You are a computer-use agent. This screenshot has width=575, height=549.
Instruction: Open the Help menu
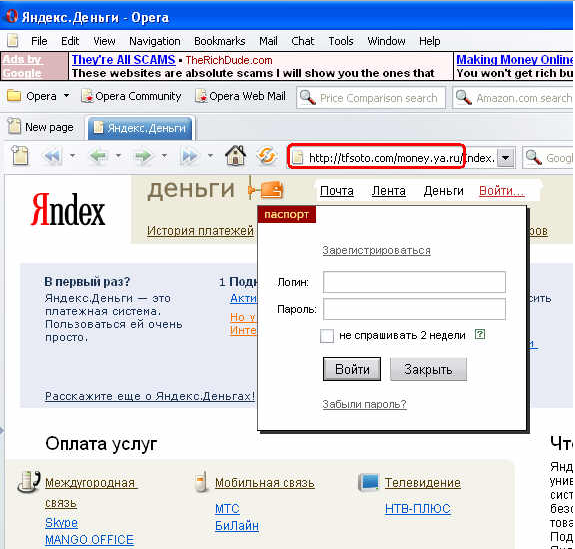point(429,41)
